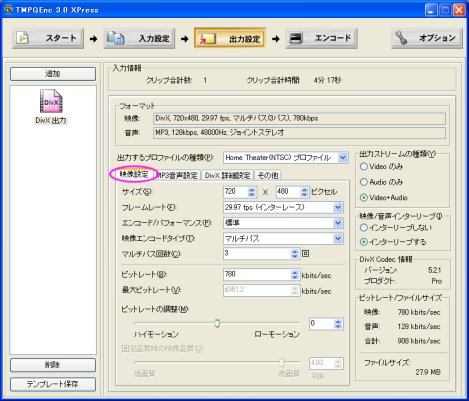Open the フレームレート dropdown

(338, 207)
